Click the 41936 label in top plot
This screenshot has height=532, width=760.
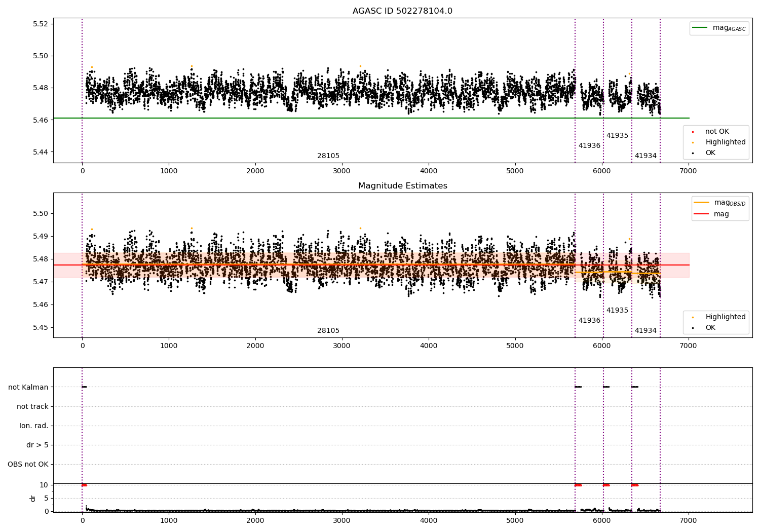pos(589,146)
